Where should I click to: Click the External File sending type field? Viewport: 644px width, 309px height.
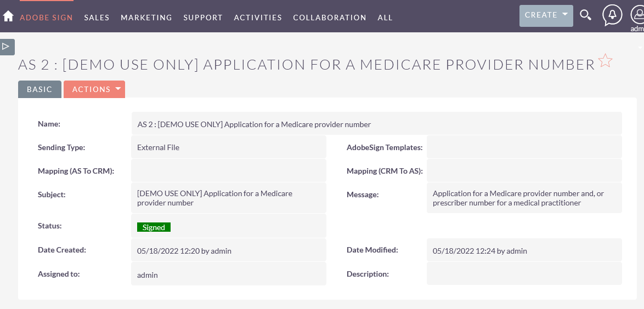229,147
